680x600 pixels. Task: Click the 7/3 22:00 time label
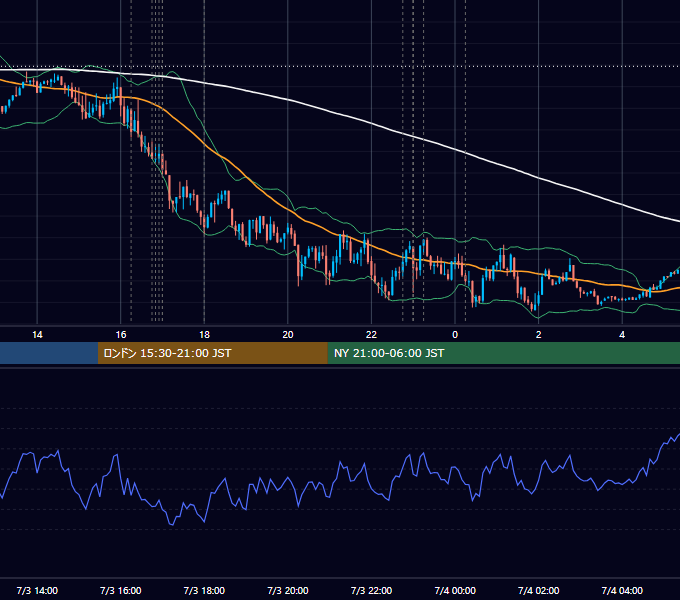click(371, 590)
